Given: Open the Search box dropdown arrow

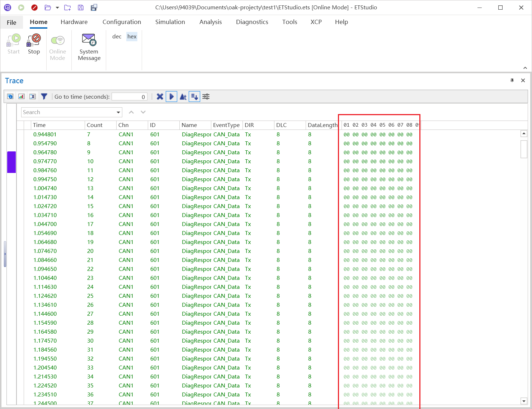Looking at the screenshot, I should point(118,112).
